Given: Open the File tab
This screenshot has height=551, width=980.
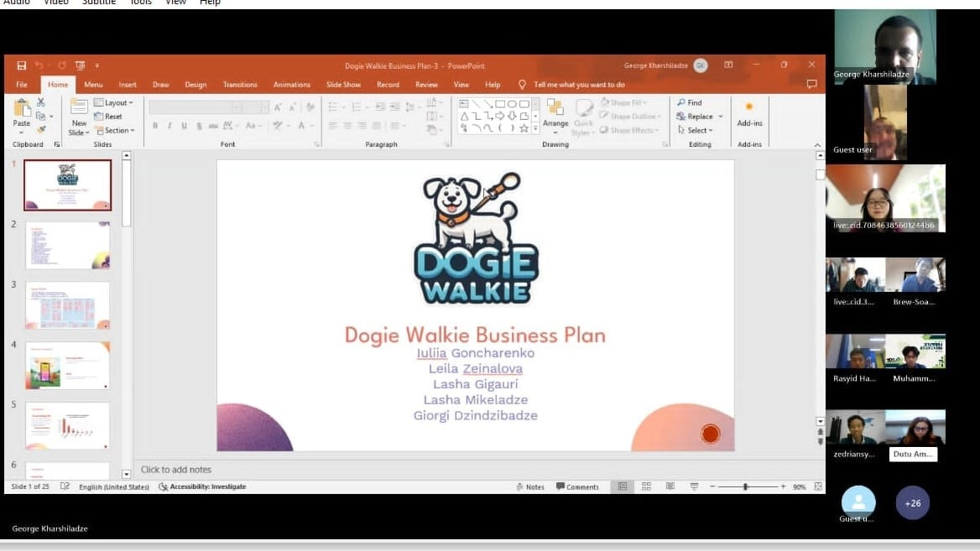Looking at the screenshot, I should click(x=21, y=85).
